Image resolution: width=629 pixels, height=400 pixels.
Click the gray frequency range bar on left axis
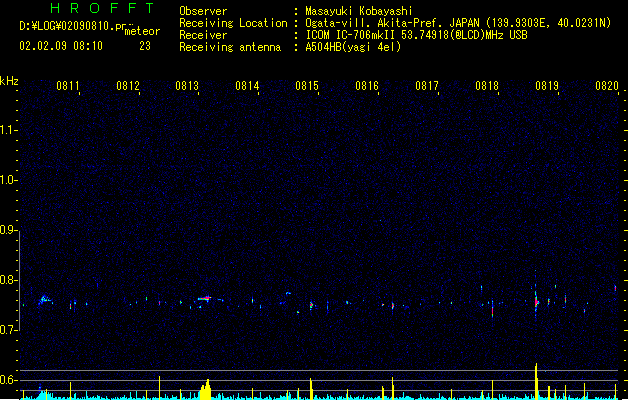coord(20,281)
